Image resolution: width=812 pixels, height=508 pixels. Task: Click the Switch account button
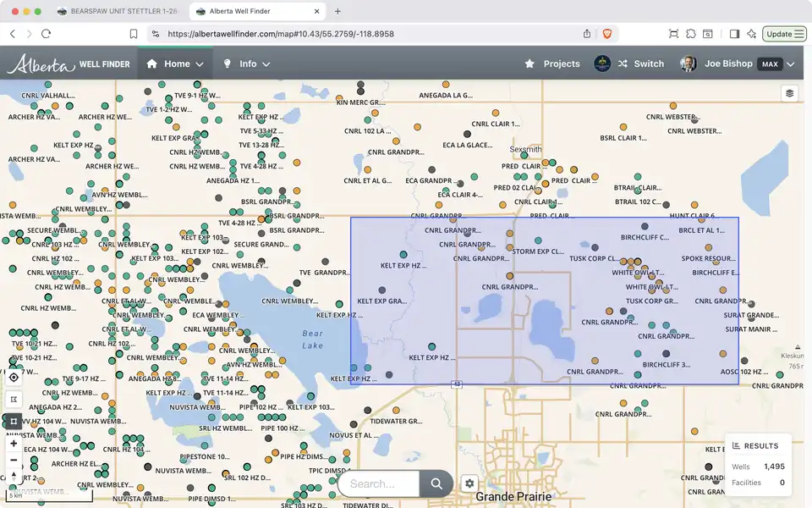coord(641,63)
